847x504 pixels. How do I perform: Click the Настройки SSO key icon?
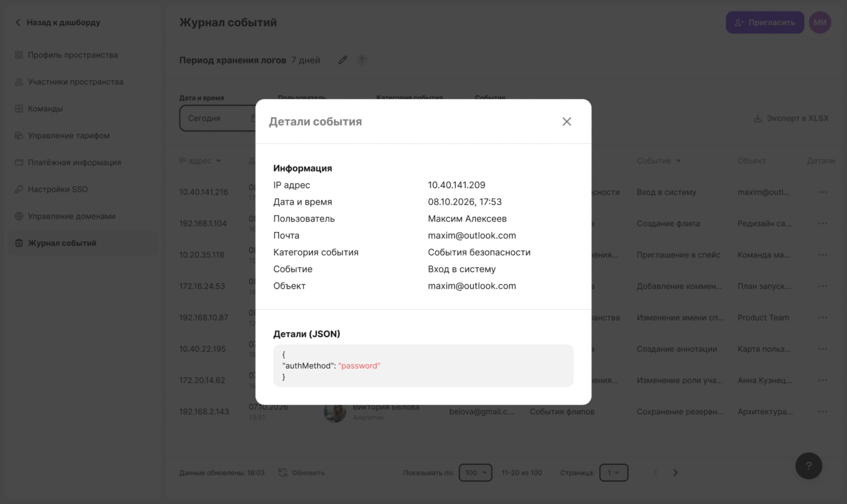19,189
